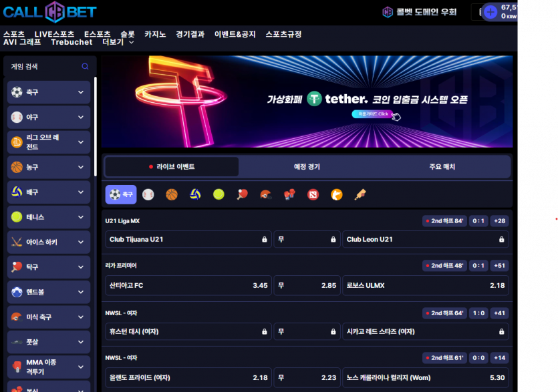Switch to the 예정 경기 tab
This screenshot has width=558, height=392.
[307, 166]
